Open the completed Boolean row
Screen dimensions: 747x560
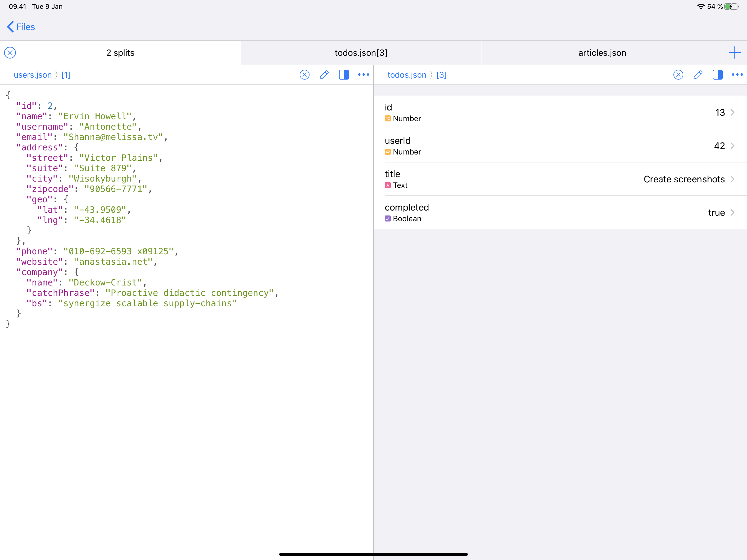coord(560,212)
